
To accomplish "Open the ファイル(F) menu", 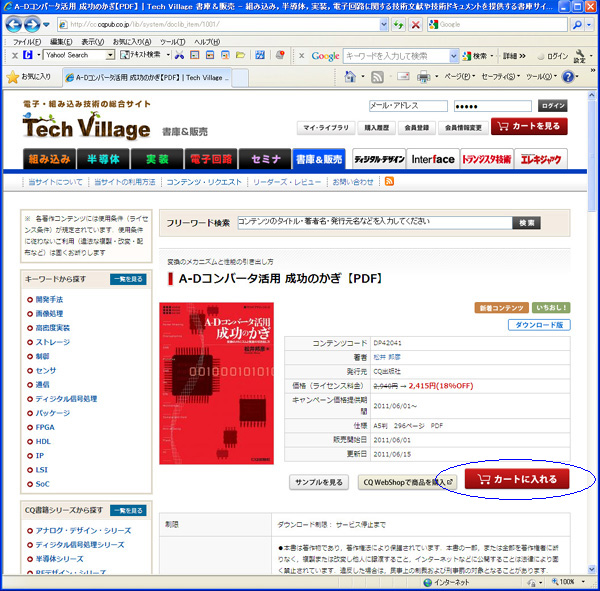I will pyautogui.click(x=27, y=41).
